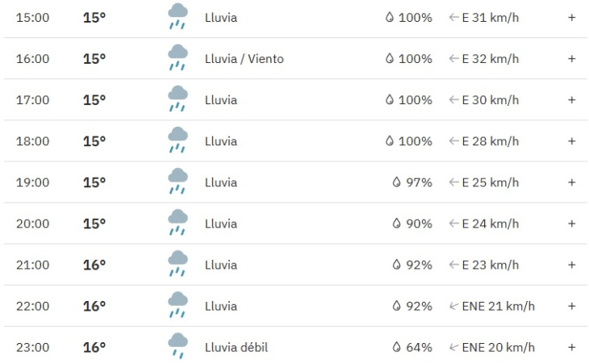Click the 16° temperature at 21:00
589x364 pixels.
[x=94, y=265]
